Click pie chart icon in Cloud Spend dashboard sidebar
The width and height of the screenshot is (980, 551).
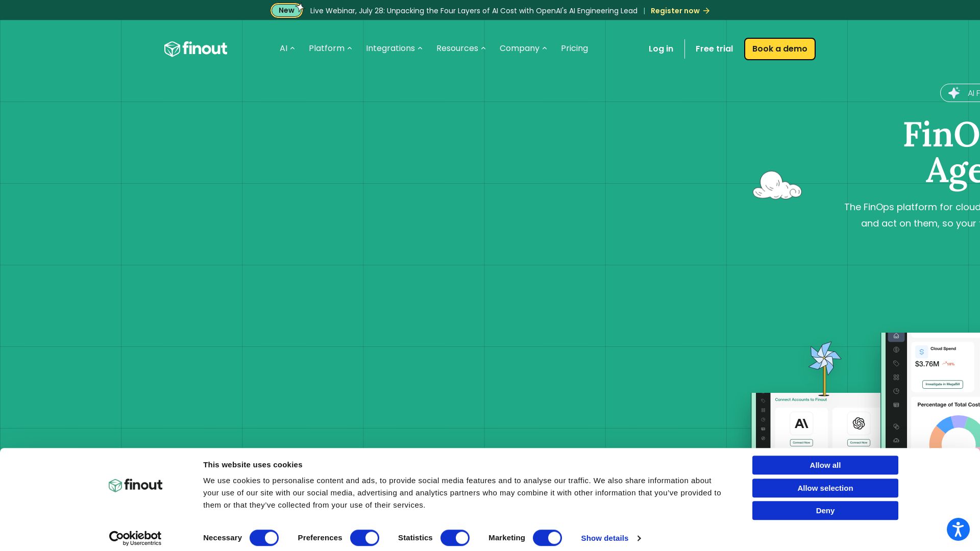(x=896, y=391)
